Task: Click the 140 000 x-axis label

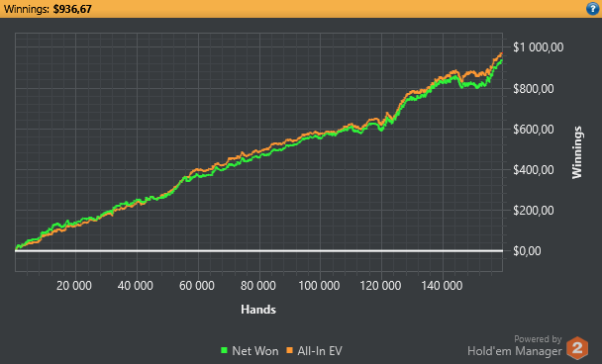Action: (442, 286)
